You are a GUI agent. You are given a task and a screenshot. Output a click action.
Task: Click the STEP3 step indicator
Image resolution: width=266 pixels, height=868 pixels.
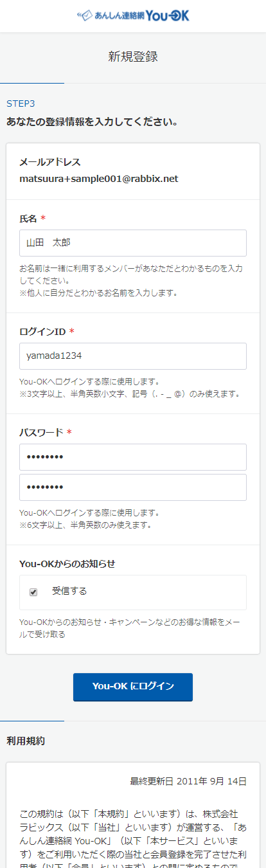click(x=21, y=103)
